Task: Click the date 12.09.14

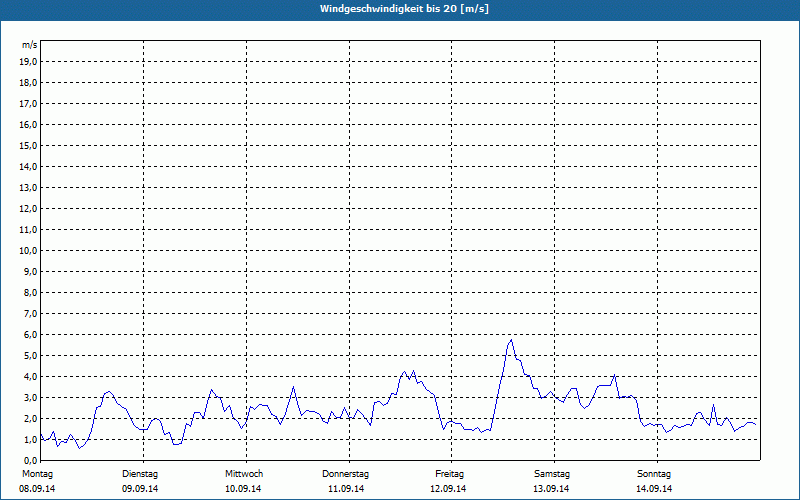Action: point(448,489)
